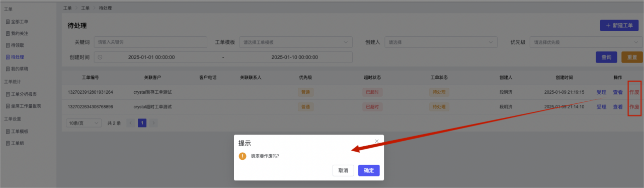Open 工单分析报表 report page
The image size is (644, 188).
pos(24,94)
